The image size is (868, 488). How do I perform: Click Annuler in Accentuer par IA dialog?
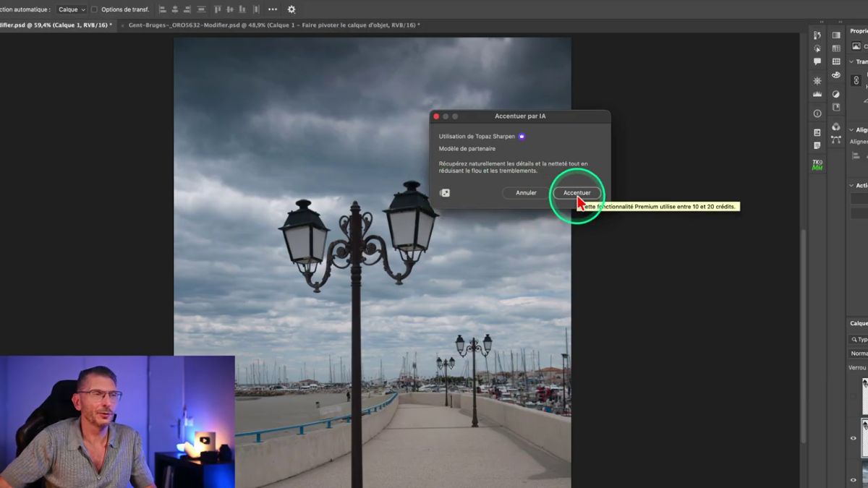pyautogui.click(x=526, y=192)
